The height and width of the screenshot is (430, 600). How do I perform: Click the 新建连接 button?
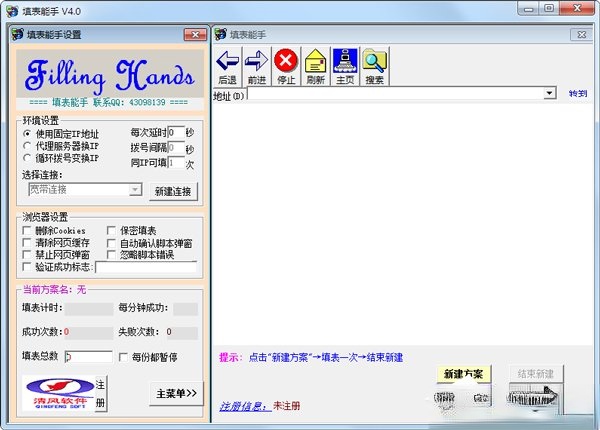coord(173,191)
